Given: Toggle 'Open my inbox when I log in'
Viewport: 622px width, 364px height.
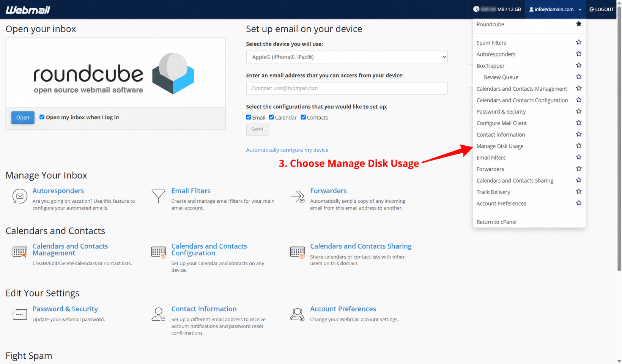Looking at the screenshot, I should point(42,117).
